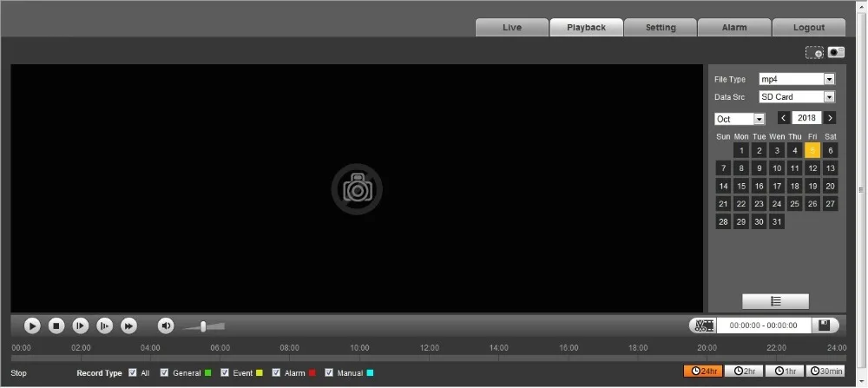This screenshot has height=388, width=868.
Task: Switch to the Live tab
Action: (x=512, y=28)
